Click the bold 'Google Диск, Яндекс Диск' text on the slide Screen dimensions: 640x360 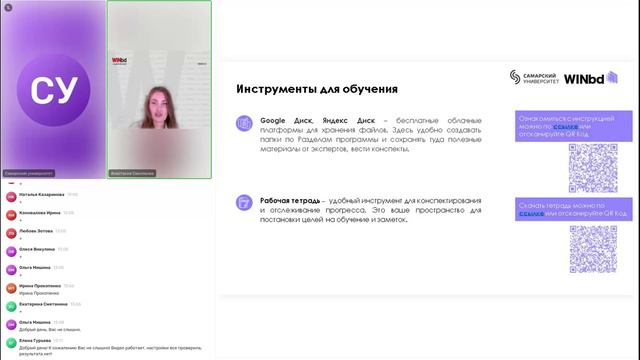coord(318,120)
